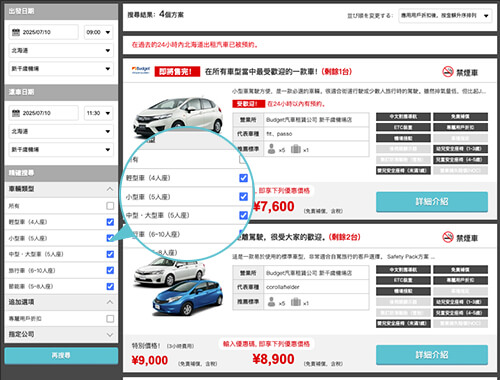500x380 pixels.
Task: Click the (剩餘1台) remaining stock text
Action: pyautogui.click(x=337, y=72)
